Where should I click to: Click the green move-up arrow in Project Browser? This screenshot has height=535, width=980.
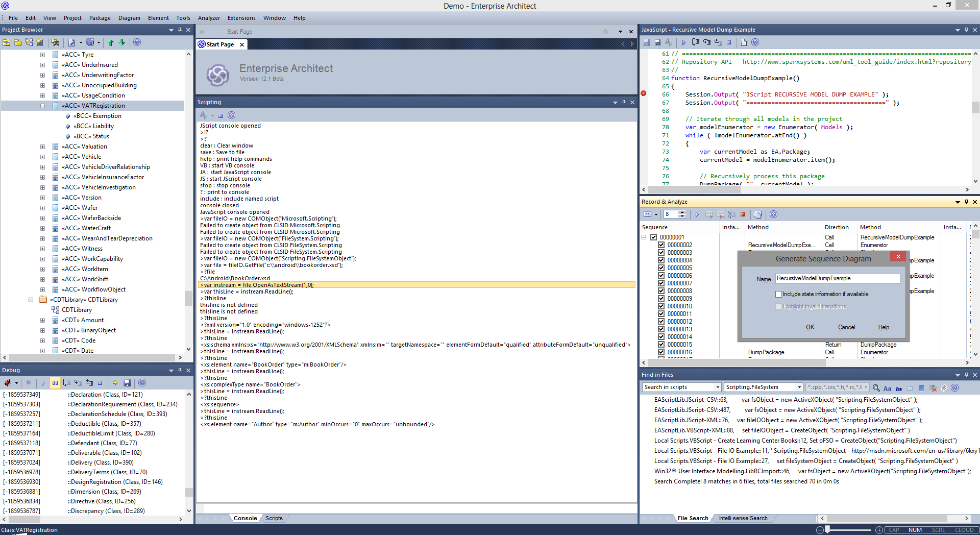[x=110, y=42]
